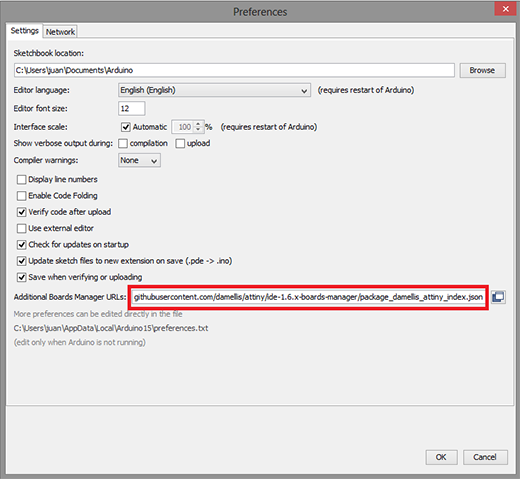Cancel the Preferences dialog
The height and width of the screenshot is (479, 520).
485,457
